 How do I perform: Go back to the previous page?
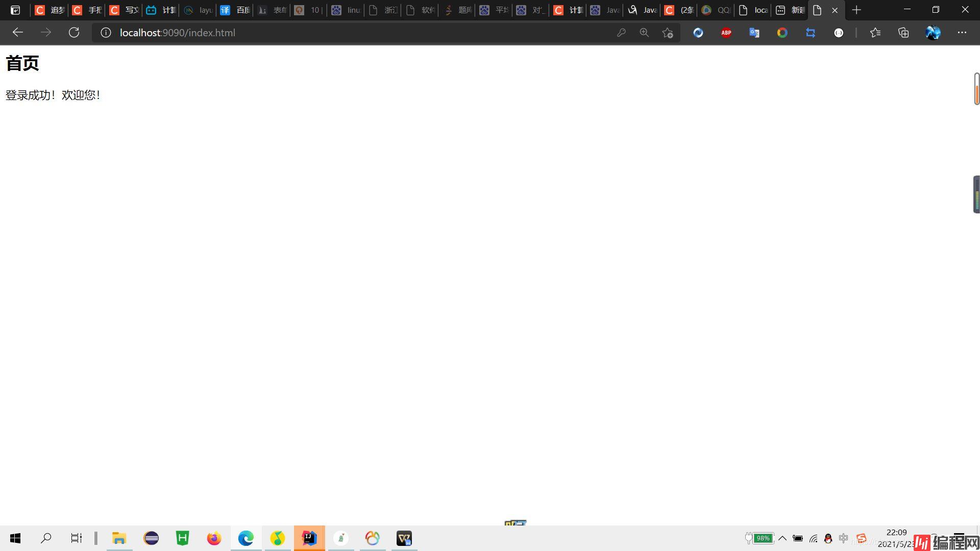(x=18, y=33)
